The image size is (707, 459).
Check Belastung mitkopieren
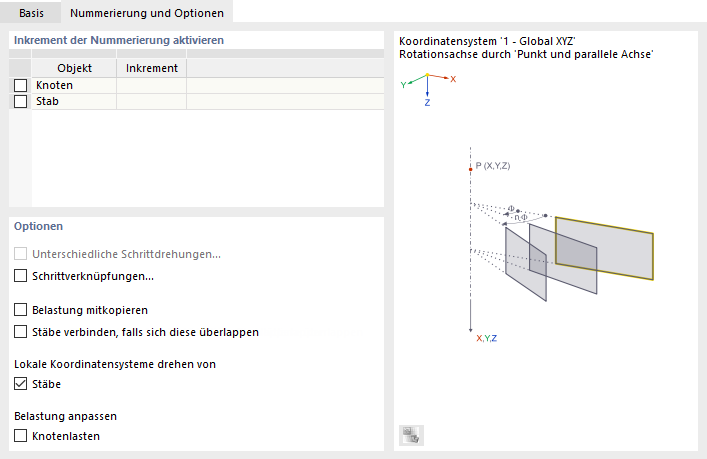[x=21, y=310]
